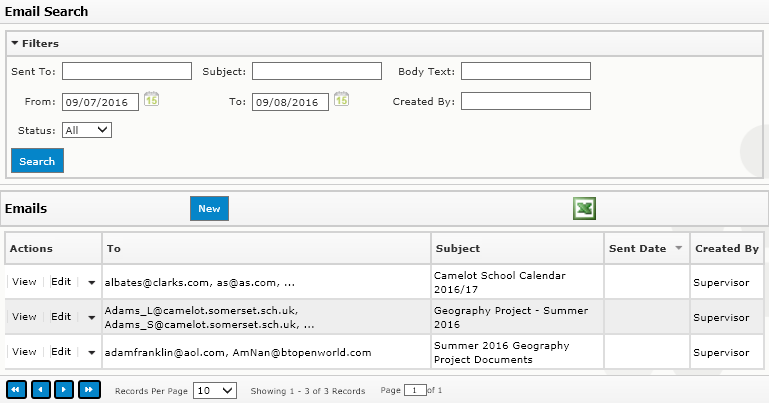Focus the Sent To input field

coord(127,71)
